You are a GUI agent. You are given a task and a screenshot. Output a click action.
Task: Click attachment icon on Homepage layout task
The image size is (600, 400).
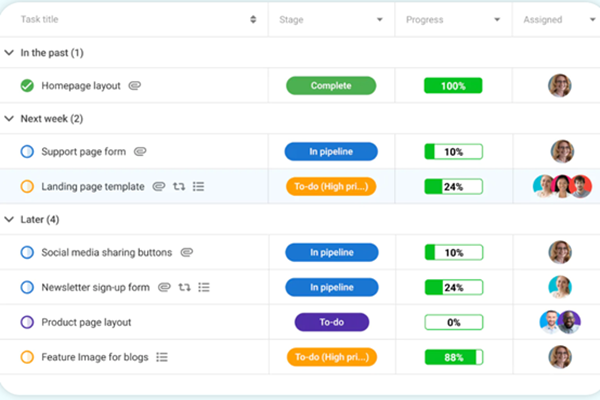click(135, 86)
